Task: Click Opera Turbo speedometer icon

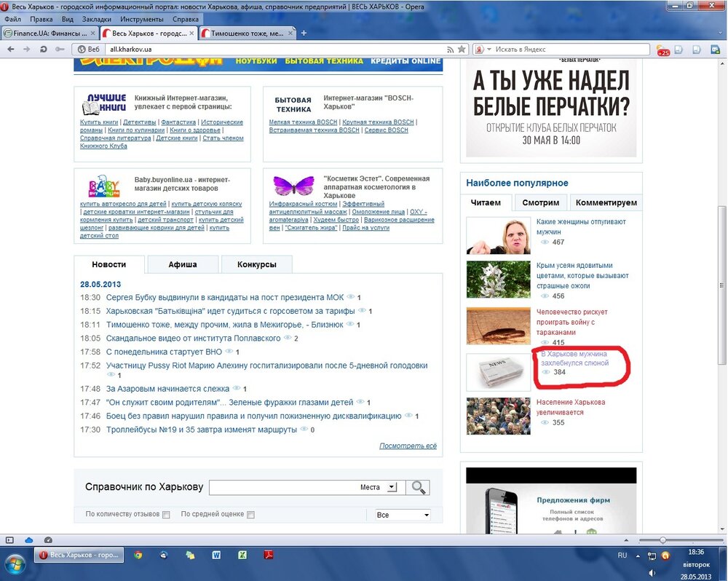Action: coord(48,539)
